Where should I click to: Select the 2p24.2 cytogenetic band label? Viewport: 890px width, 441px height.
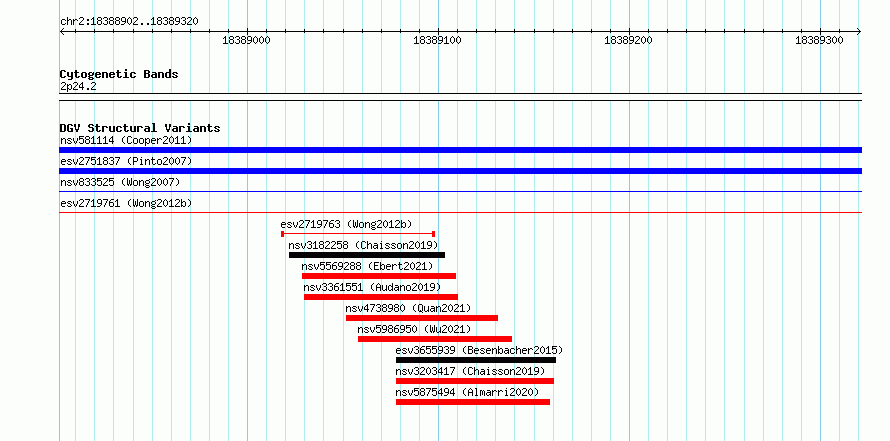pos(78,87)
